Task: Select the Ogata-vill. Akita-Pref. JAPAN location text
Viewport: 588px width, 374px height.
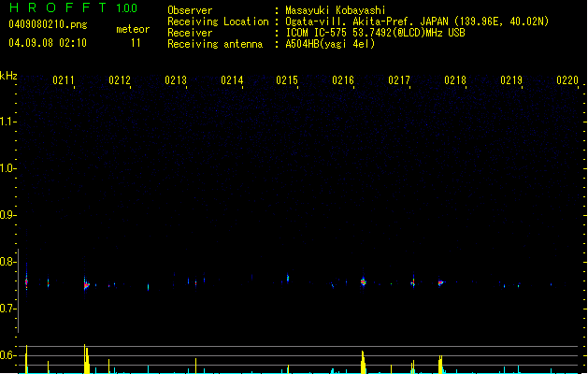Action: tap(417, 22)
